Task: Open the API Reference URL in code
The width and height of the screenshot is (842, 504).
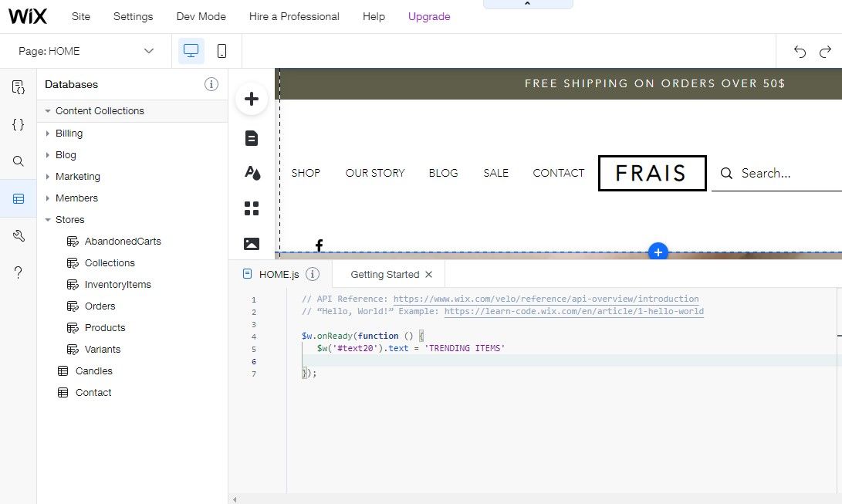Action: coord(546,299)
